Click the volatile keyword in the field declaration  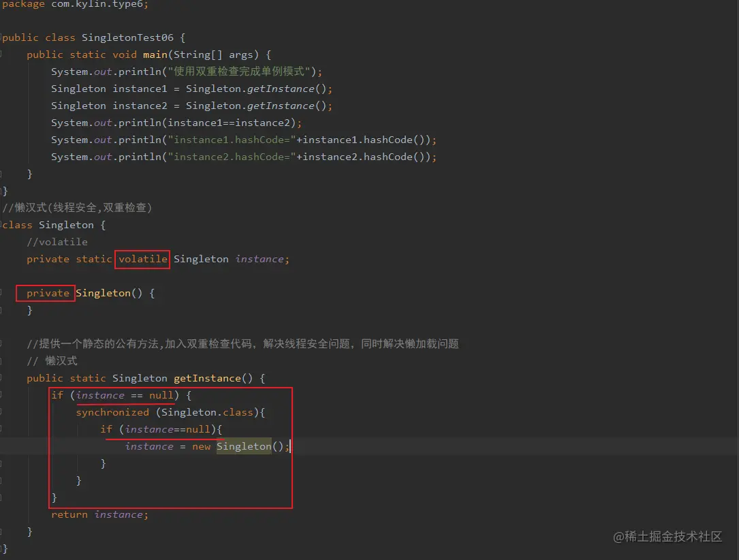tap(143, 259)
